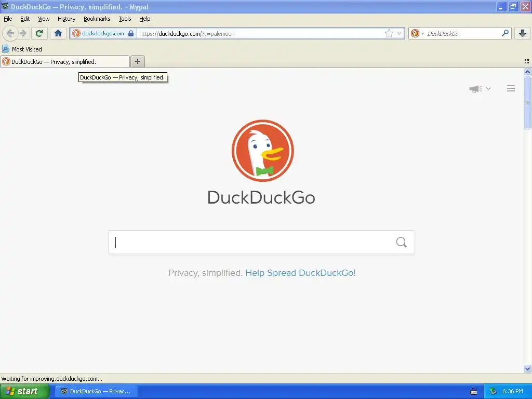Open the View menu
Viewport: 532px width, 399px height.
(44, 19)
